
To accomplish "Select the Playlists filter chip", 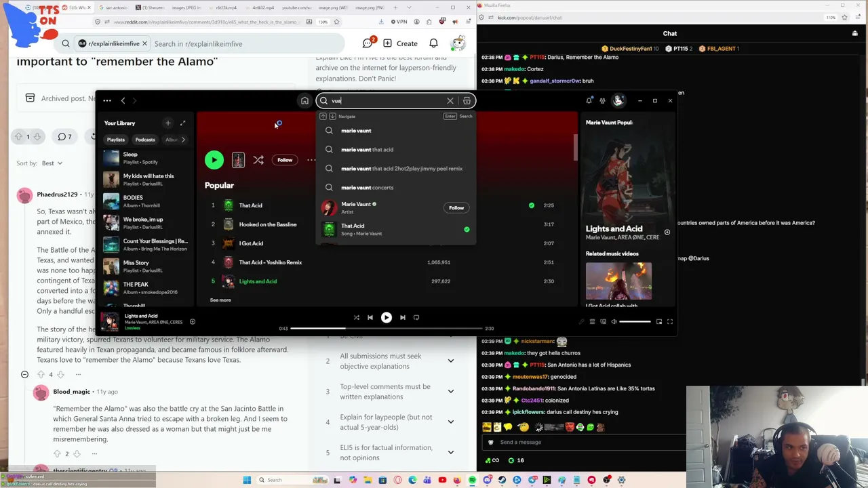I will point(116,140).
